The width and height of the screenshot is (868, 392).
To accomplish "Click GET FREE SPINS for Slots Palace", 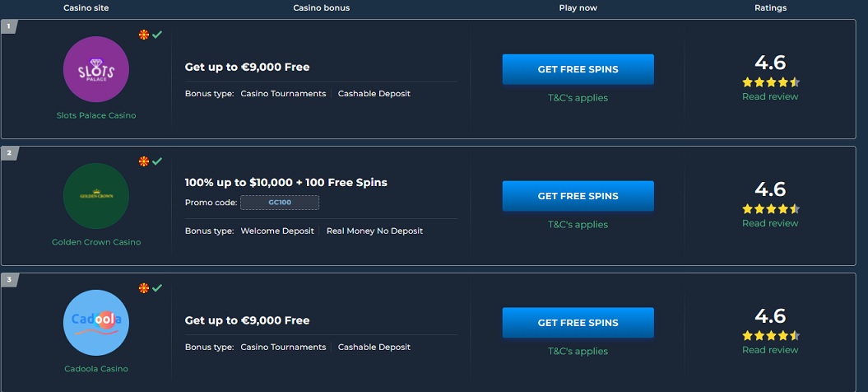I will (578, 69).
